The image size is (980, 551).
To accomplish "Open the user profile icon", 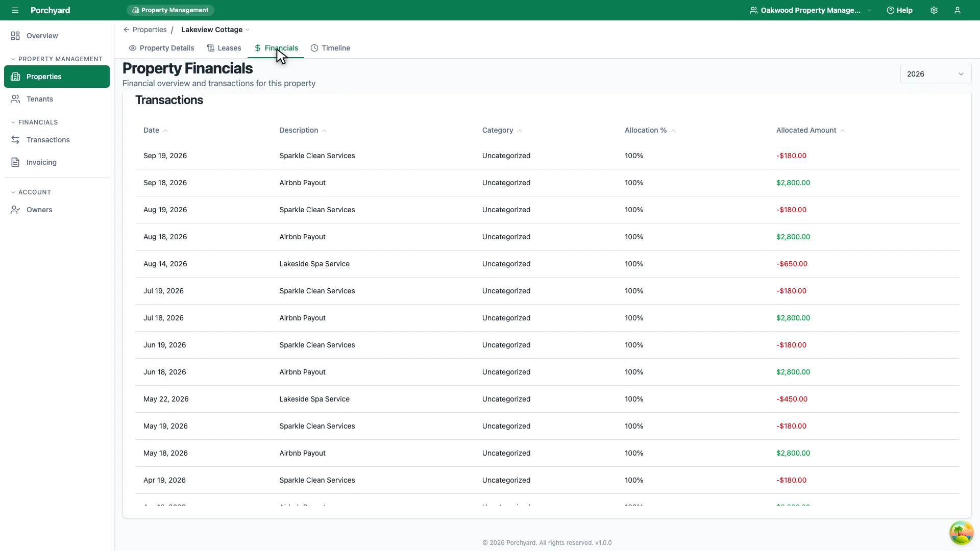I will point(958,10).
